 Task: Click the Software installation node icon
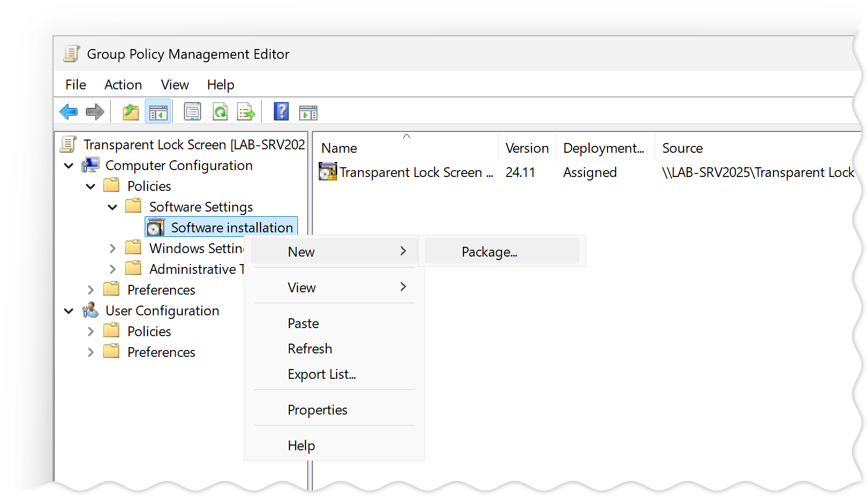coord(156,227)
